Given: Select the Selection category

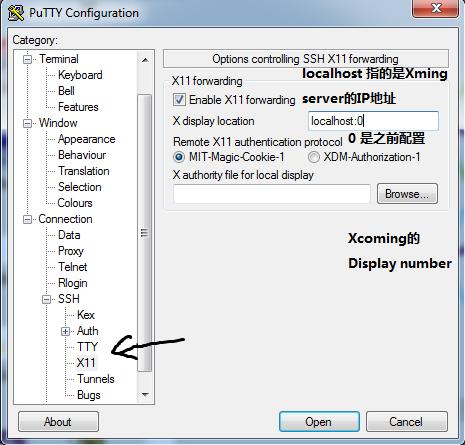Looking at the screenshot, I should [79, 187].
